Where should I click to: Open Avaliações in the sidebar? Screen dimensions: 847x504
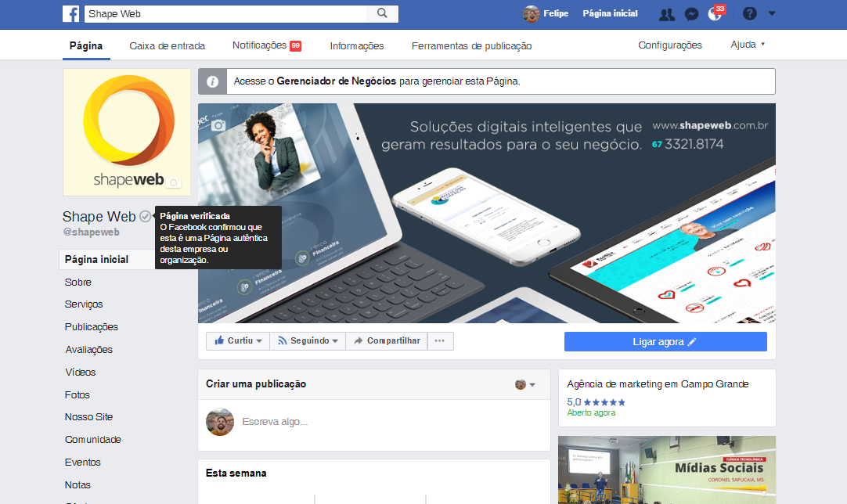click(x=89, y=350)
